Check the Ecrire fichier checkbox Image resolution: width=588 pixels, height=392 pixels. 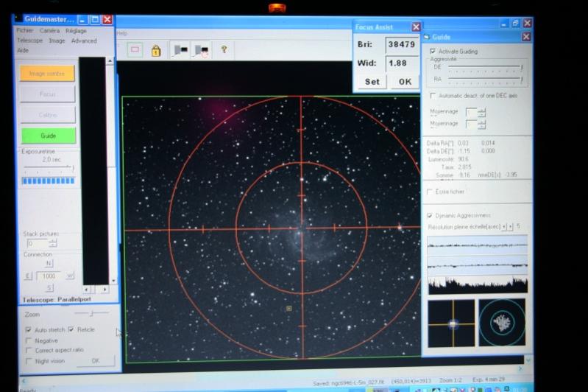430,192
